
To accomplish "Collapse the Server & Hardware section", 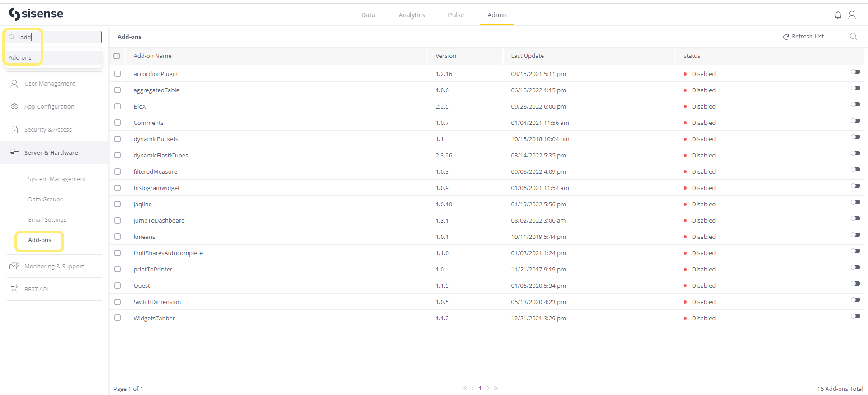I will [51, 153].
